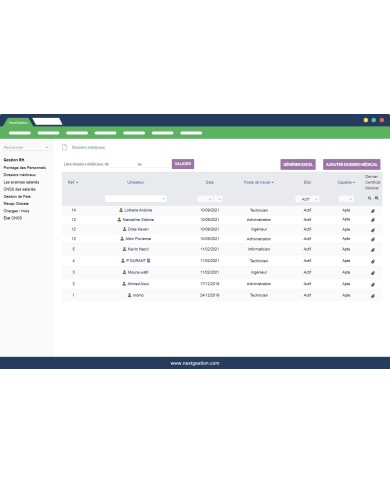The width and height of the screenshot is (390, 484).
Task: Click the end date field after 'au'
Action: 156,164
